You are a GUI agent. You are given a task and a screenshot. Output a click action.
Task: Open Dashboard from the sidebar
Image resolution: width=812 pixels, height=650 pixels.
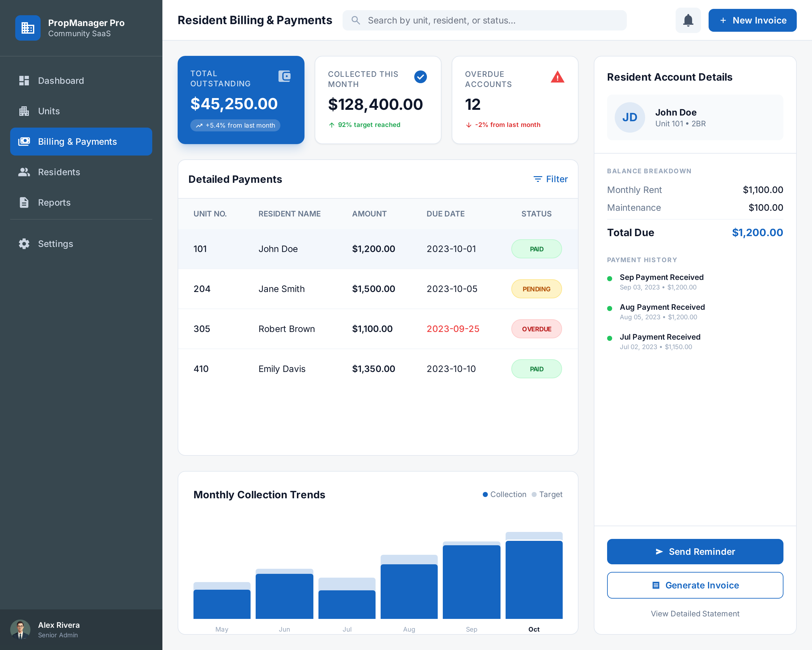coord(61,81)
